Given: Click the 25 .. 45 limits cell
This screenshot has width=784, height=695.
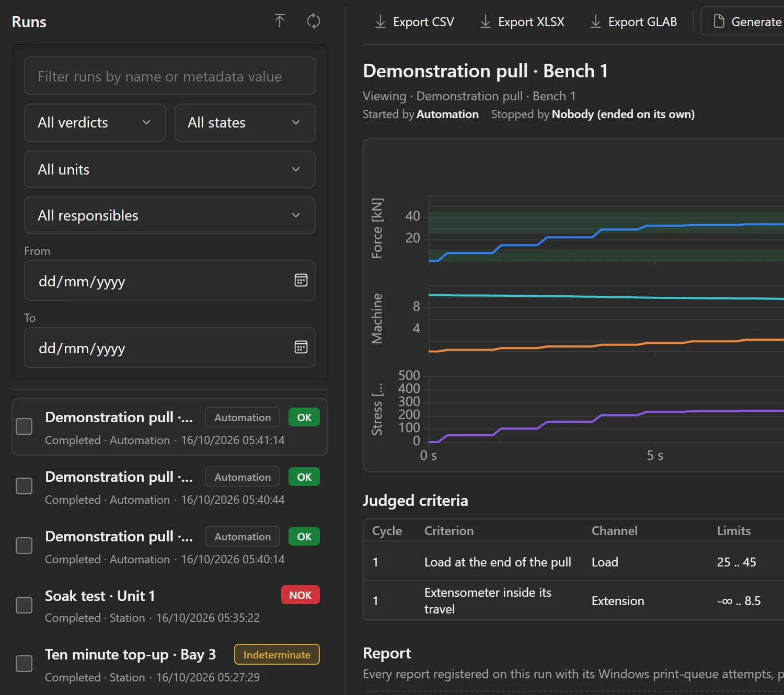Looking at the screenshot, I should point(736,562).
